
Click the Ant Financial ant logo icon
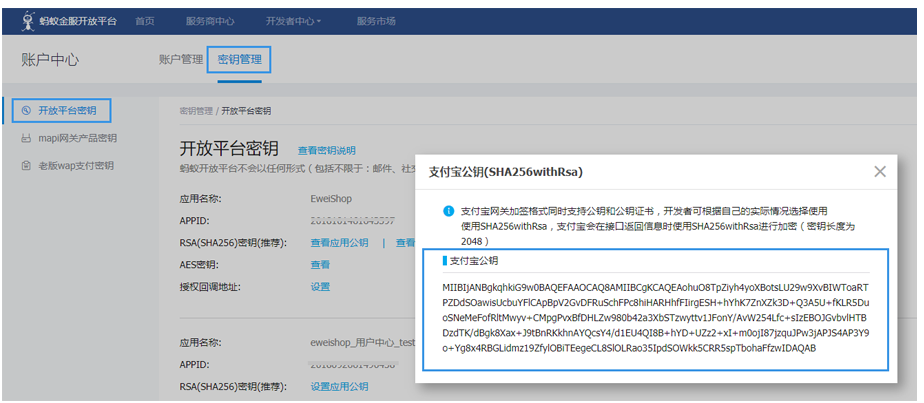point(27,21)
